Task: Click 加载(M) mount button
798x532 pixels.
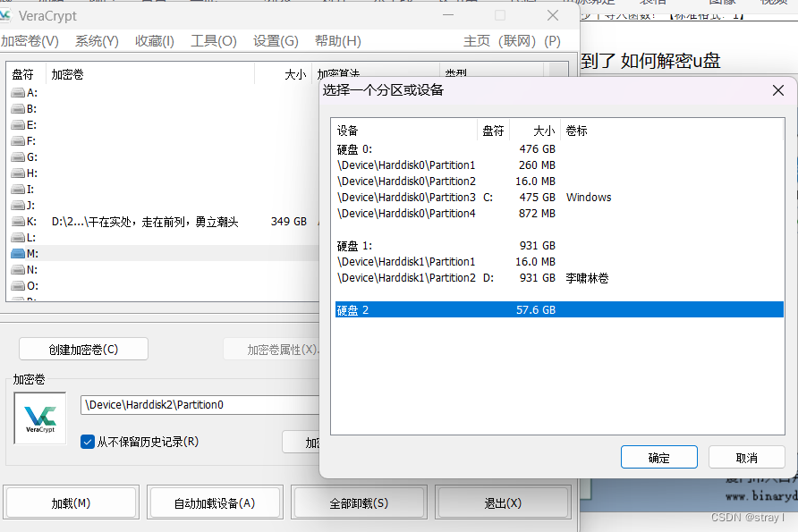Action: [71, 503]
